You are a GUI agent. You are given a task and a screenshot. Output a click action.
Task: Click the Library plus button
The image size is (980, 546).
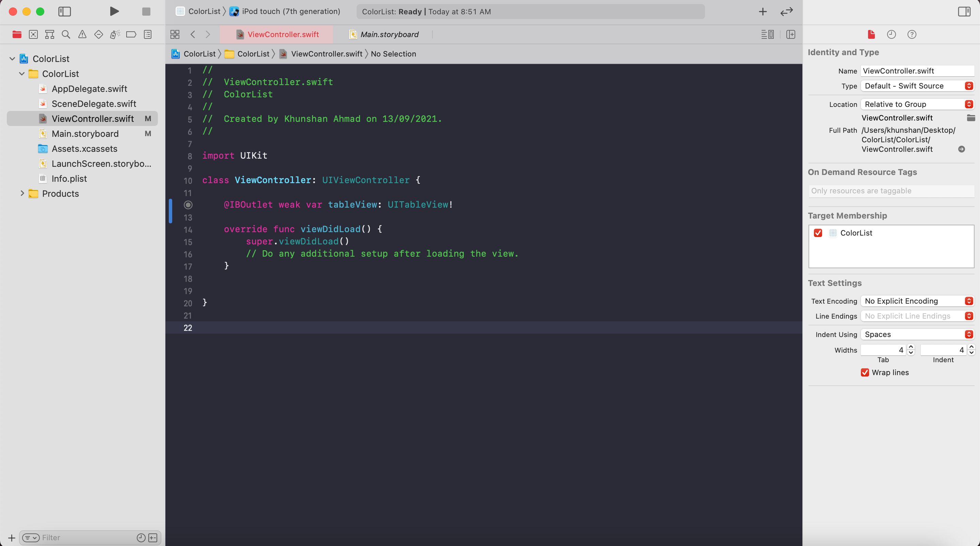pos(762,12)
